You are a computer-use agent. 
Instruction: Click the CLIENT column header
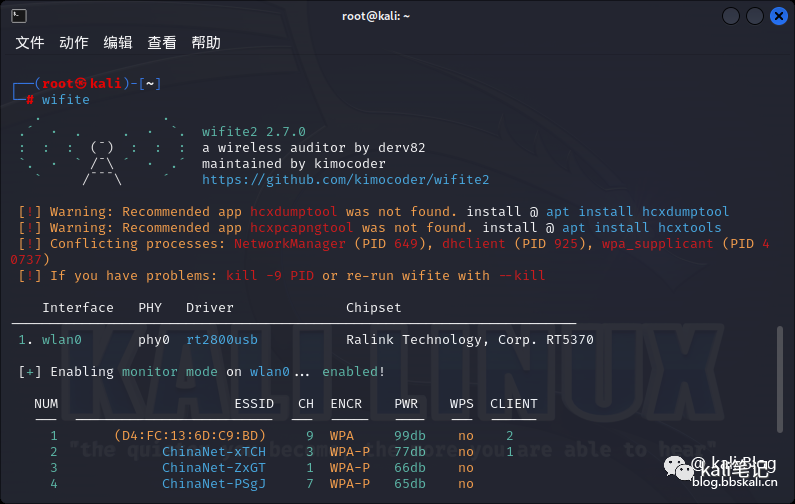(514, 404)
